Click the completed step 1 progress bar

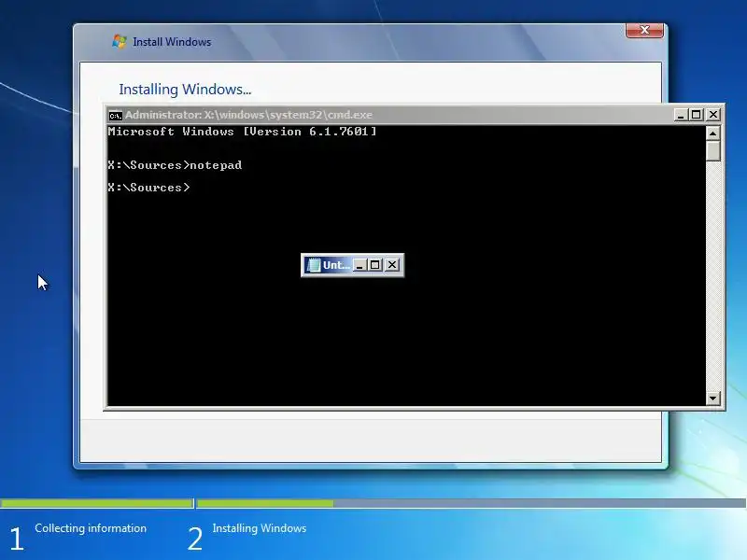[97, 503]
